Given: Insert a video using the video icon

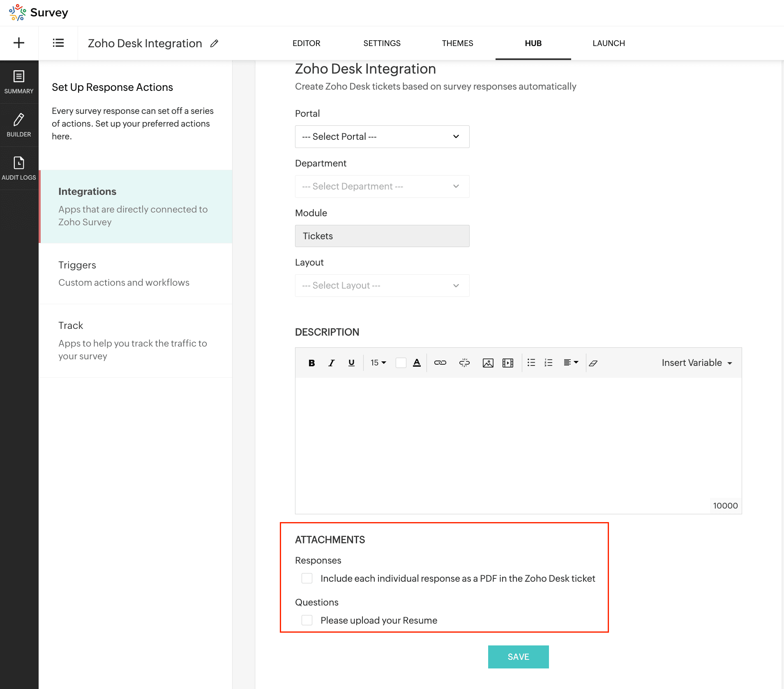Looking at the screenshot, I should click(508, 363).
